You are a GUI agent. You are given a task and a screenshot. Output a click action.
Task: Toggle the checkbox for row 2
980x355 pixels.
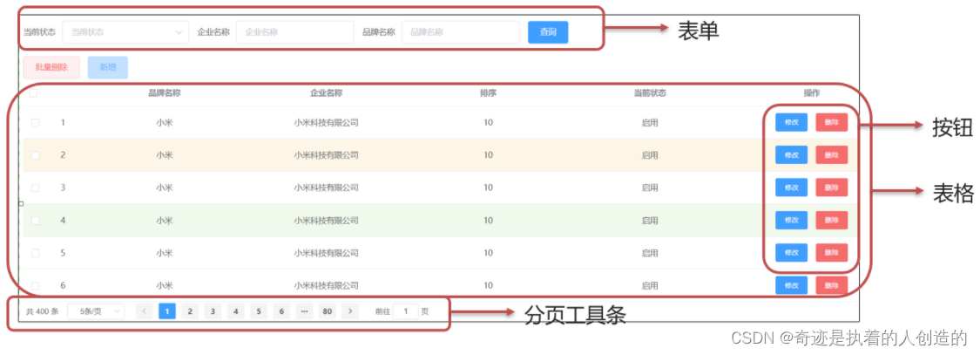[x=36, y=155]
